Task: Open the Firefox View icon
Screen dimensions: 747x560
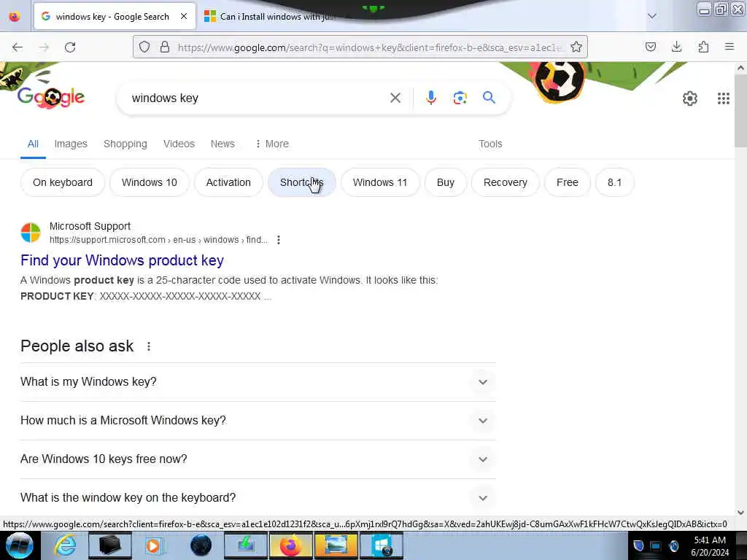Action: pos(15,16)
